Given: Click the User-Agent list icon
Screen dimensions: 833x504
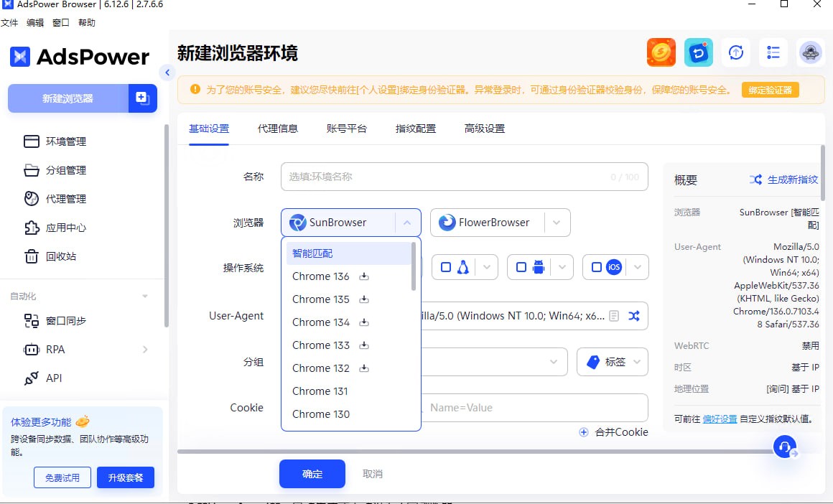Looking at the screenshot, I should pos(613,316).
